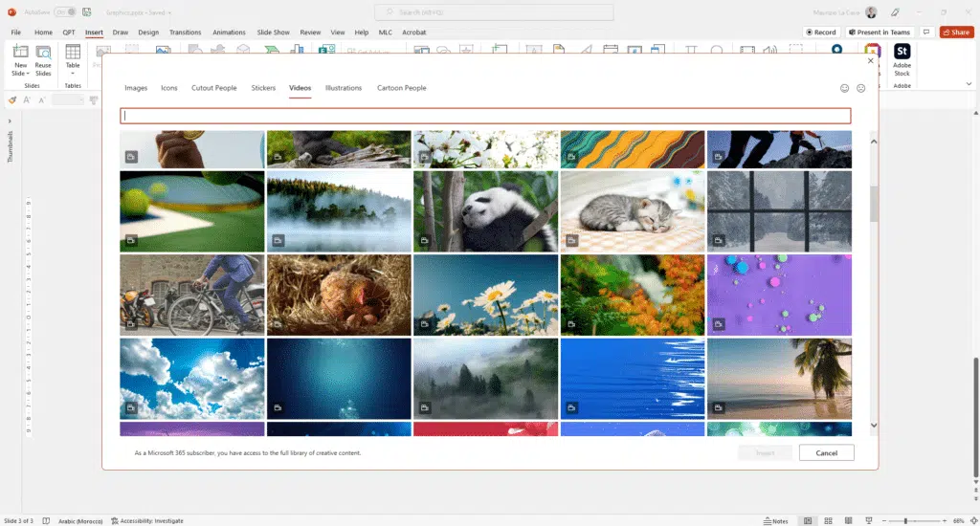Select the sleeping panda video thumbnail
The image size is (980, 526).
tap(485, 211)
